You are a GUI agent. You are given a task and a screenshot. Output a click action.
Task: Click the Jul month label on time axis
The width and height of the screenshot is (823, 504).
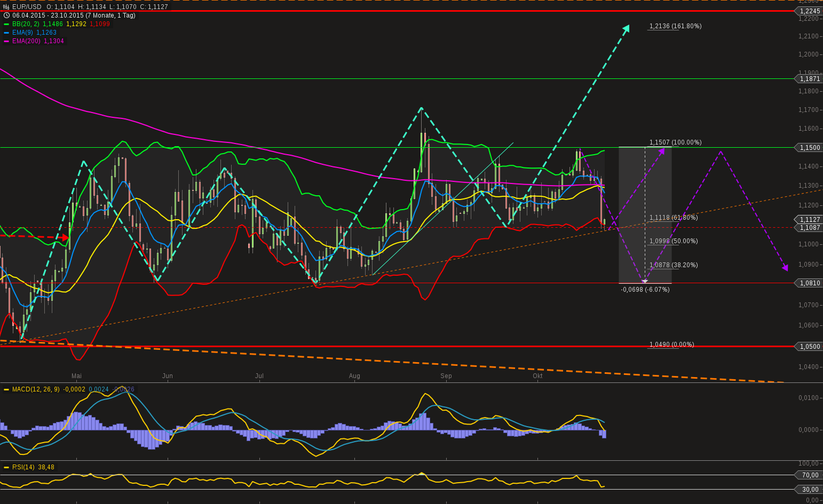click(x=259, y=376)
